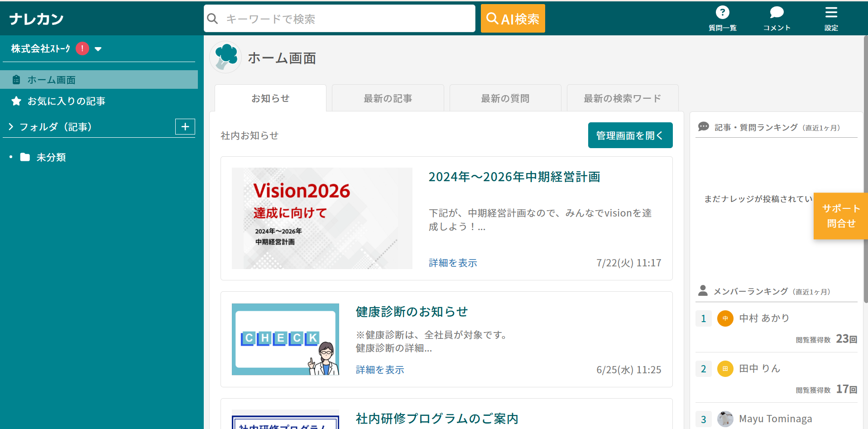Switch to the 最新の記事 tab
The image size is (868, 429).
(x=388, y=98)
